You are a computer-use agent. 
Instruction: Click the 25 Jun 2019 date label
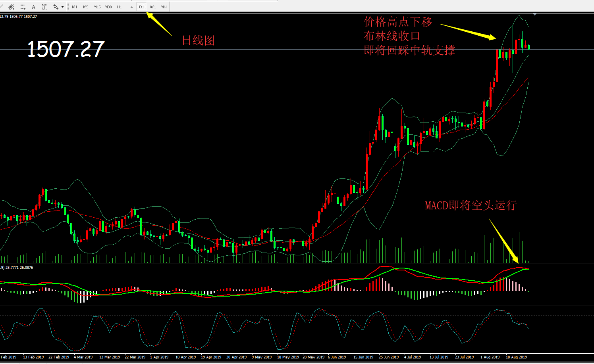pos(389,357)
